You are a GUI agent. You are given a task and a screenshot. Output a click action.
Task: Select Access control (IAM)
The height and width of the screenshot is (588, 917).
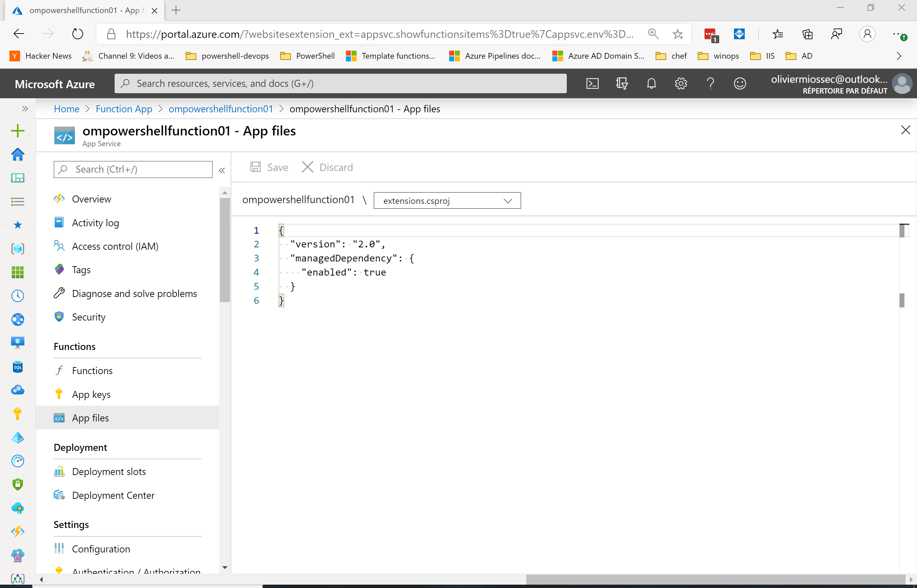[115, 246]
